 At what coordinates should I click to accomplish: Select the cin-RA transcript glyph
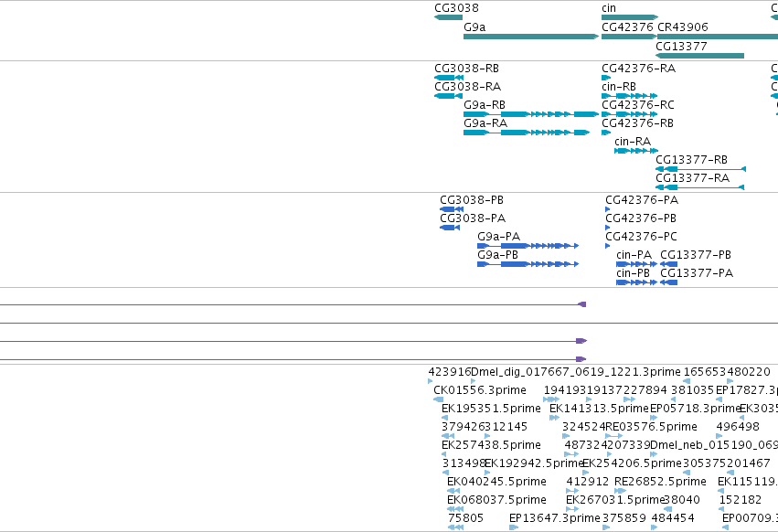[636, 151]
